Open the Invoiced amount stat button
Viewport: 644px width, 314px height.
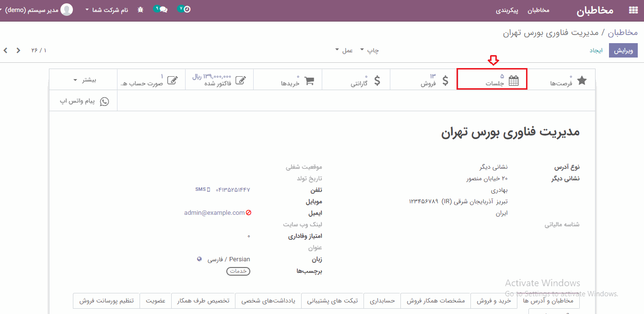219,80
